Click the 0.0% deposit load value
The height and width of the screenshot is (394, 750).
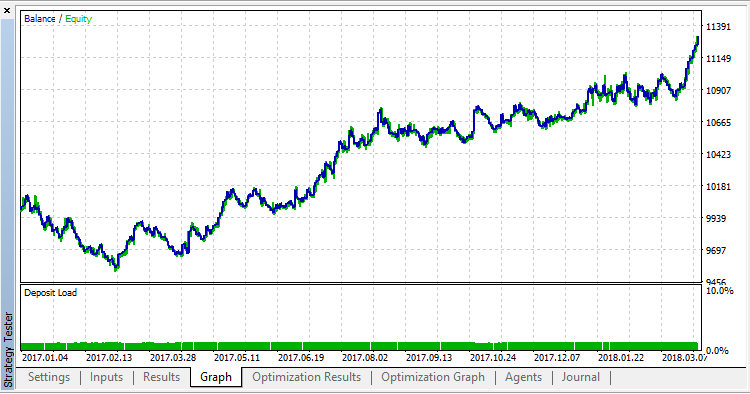(x=717, y=351)
